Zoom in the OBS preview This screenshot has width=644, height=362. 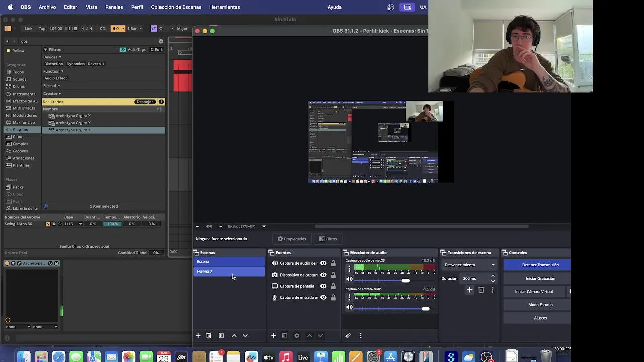[221, 226]
